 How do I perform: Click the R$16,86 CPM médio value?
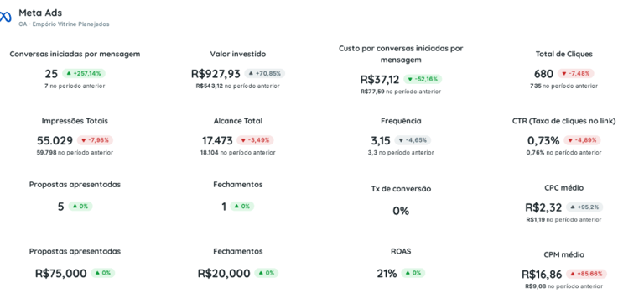click(542, 275)
